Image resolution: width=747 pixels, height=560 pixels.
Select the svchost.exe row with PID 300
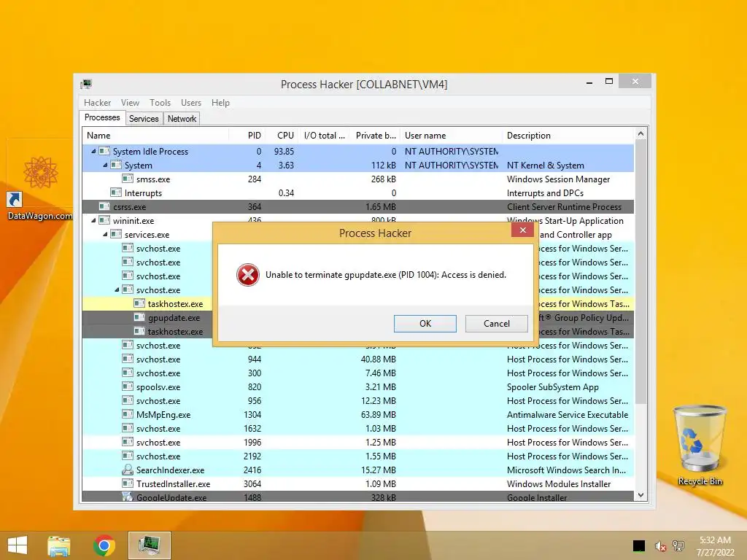click(357, 373)
